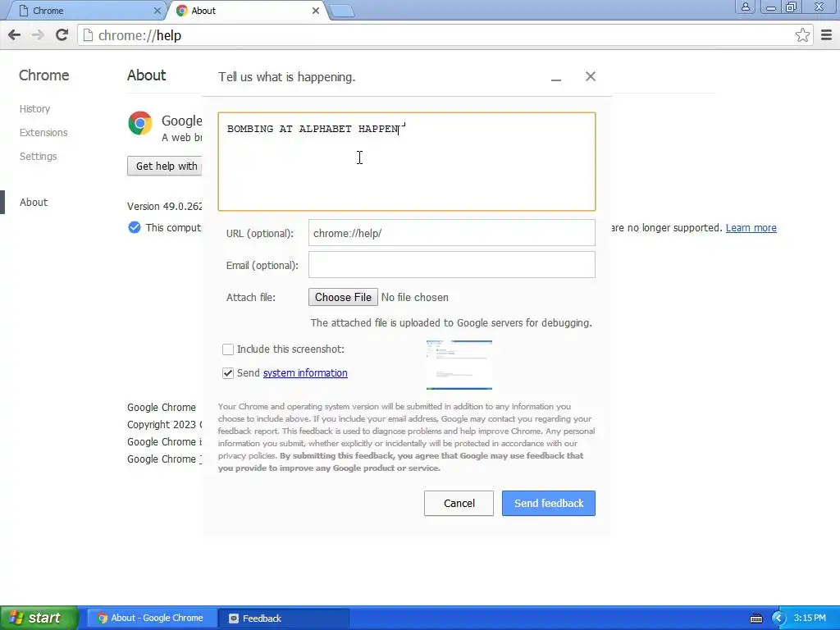Open a new tab
Viewport: 840px width, 630px height.
pos(342,11)
